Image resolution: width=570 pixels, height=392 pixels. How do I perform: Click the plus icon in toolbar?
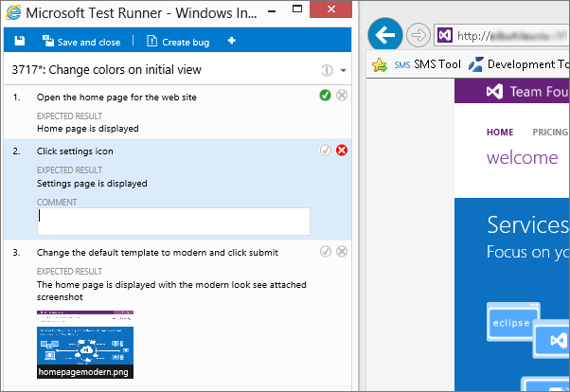tap(232, 42)
